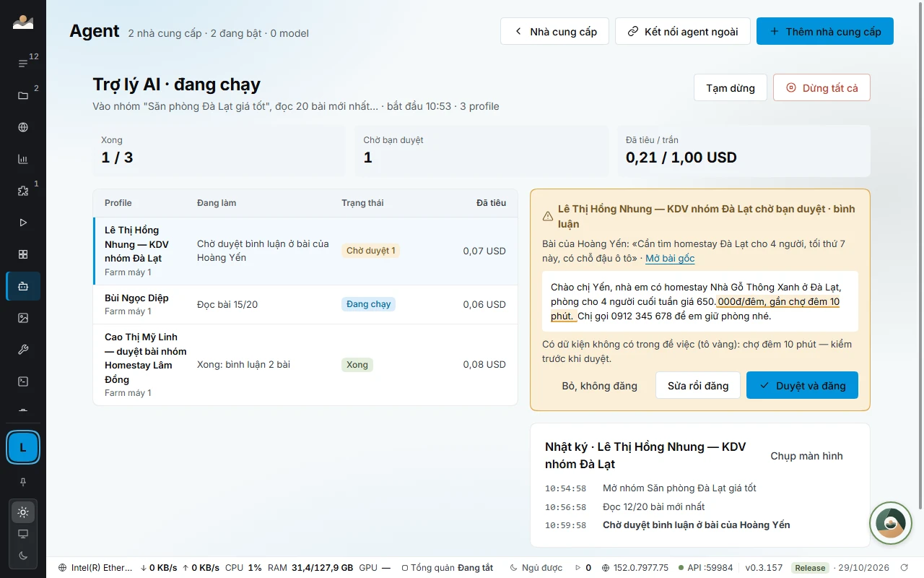Open the terminal console icon
The width and height of the screenshot is (924, 578).
pyautogui.click(x=23, y=381)
